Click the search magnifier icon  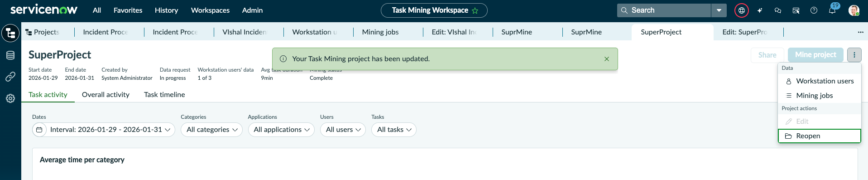(624, 10)
